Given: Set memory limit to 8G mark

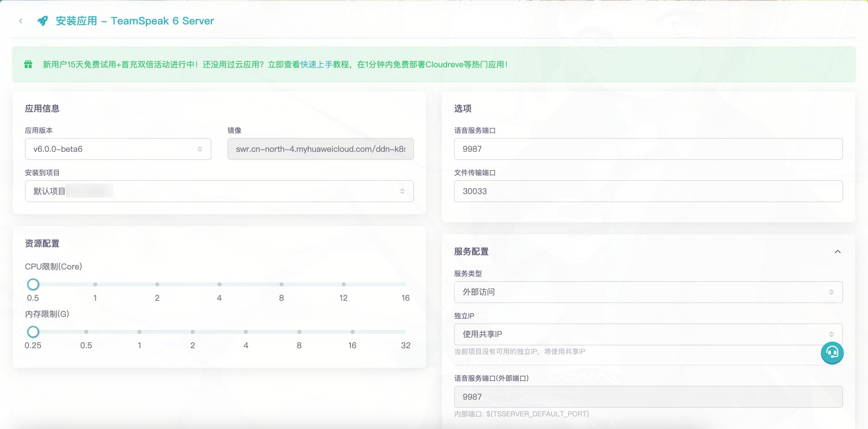Looking at the screenshot, I should [299, 332].
